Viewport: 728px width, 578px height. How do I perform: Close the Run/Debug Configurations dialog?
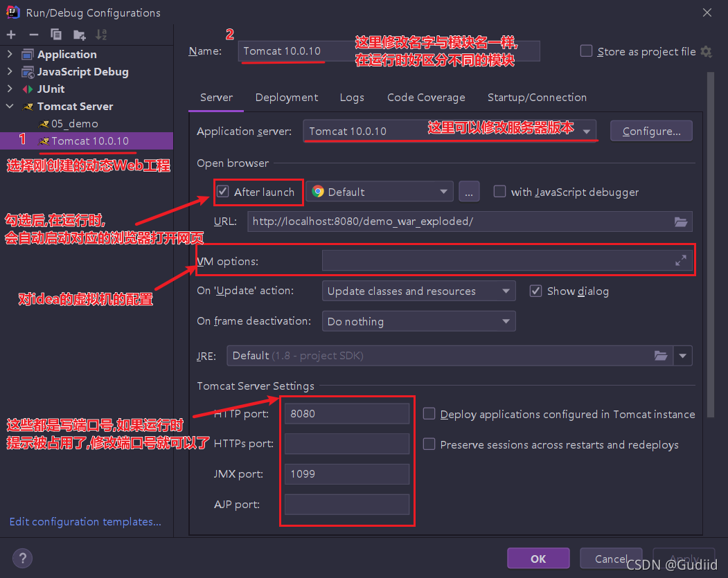707,12
